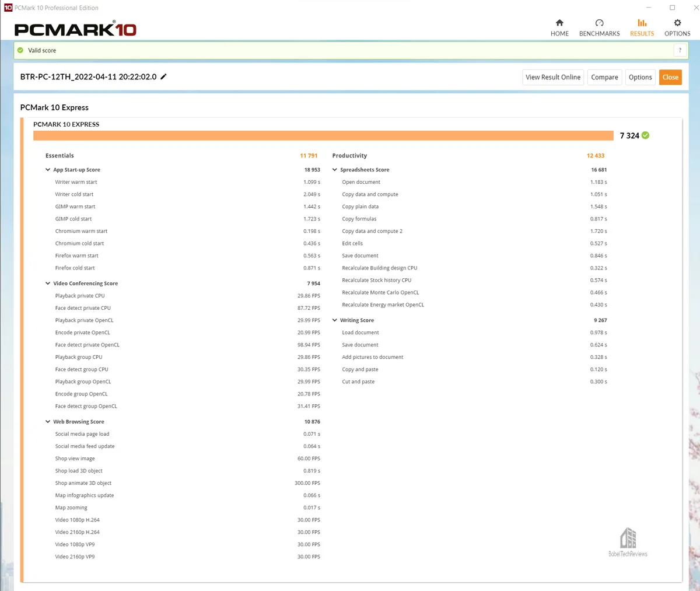The height and width of the screenshot is (591, 700).
Task: Select the Cut and paste row
Action: (x=474, y=382)
